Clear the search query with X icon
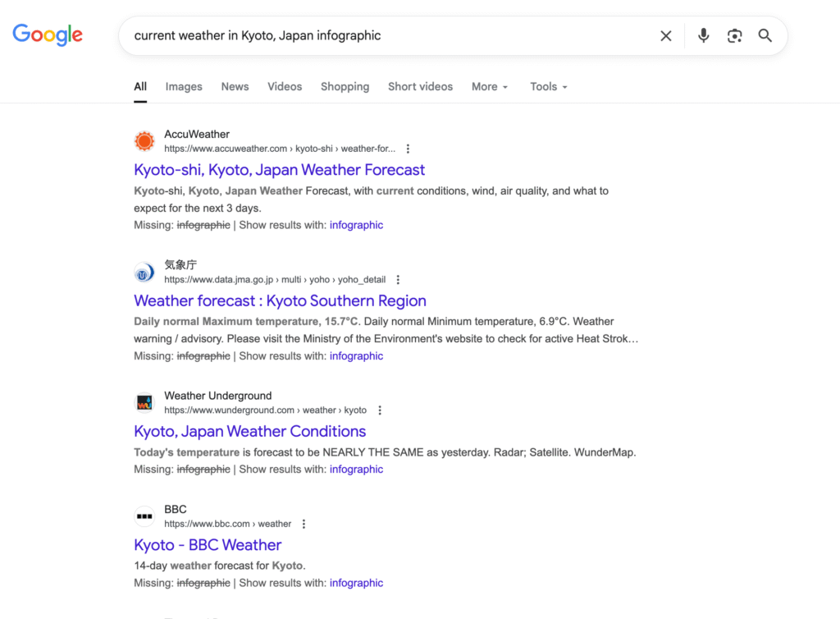Screen dimensions: 840x619 tap(666, 36)
